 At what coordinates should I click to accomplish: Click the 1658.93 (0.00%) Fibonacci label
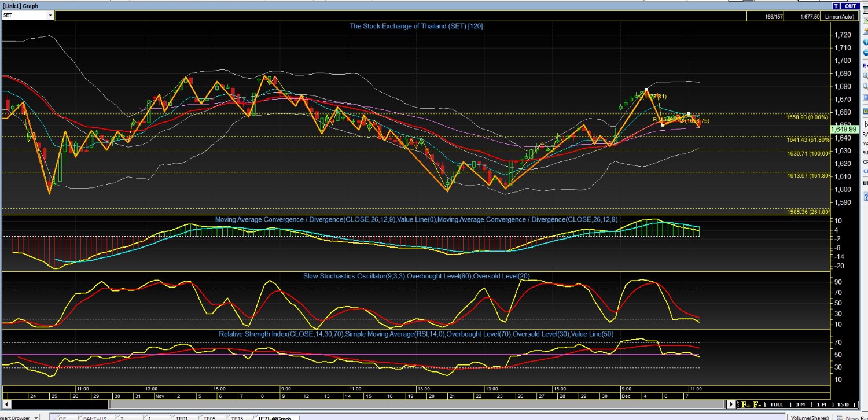point(808,117)
